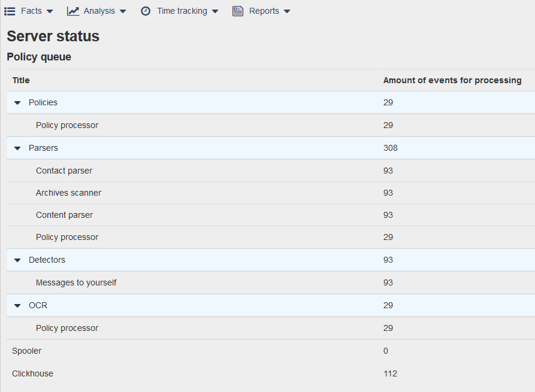
Task: Select the Content parser row
Action: 64,215
